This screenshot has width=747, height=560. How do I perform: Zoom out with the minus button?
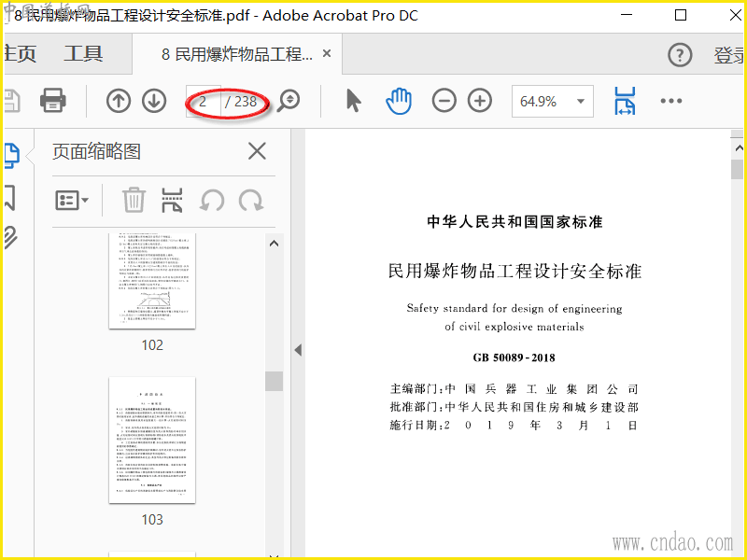(x=444, y=101)
